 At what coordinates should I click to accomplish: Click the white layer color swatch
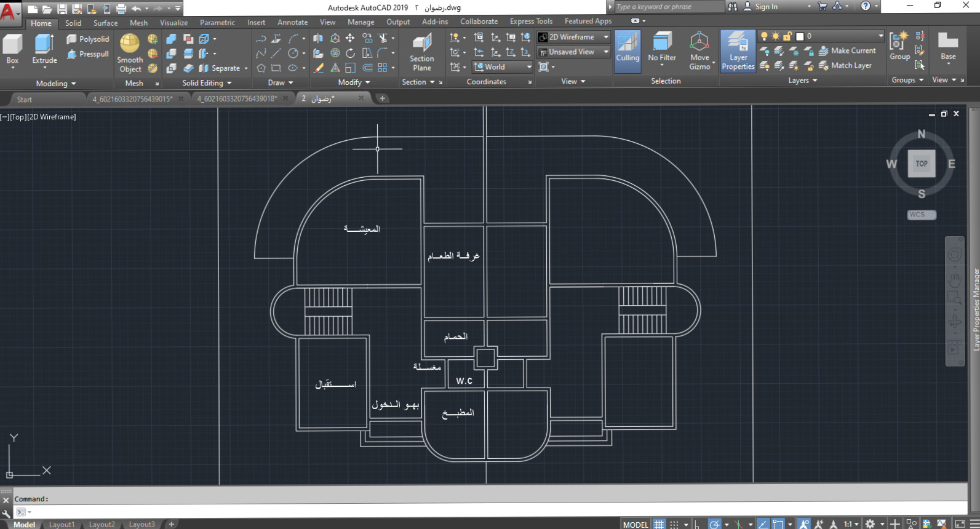pos(800,36)
